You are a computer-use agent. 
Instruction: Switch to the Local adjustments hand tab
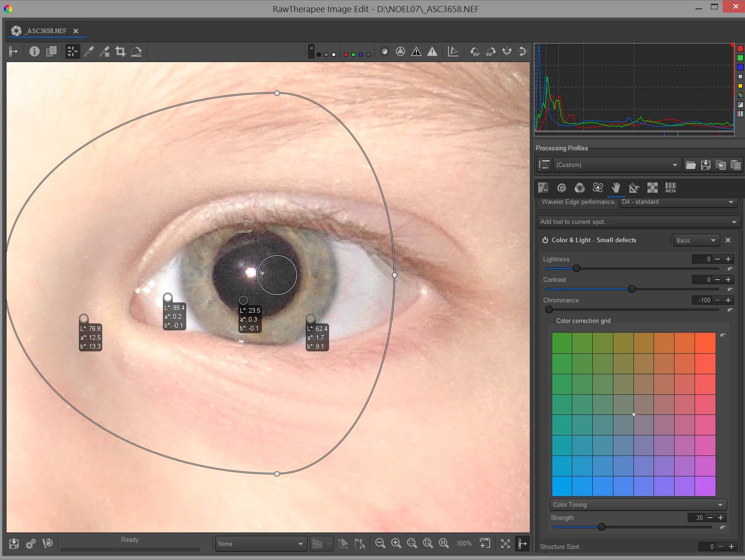[x=616, y=188]
